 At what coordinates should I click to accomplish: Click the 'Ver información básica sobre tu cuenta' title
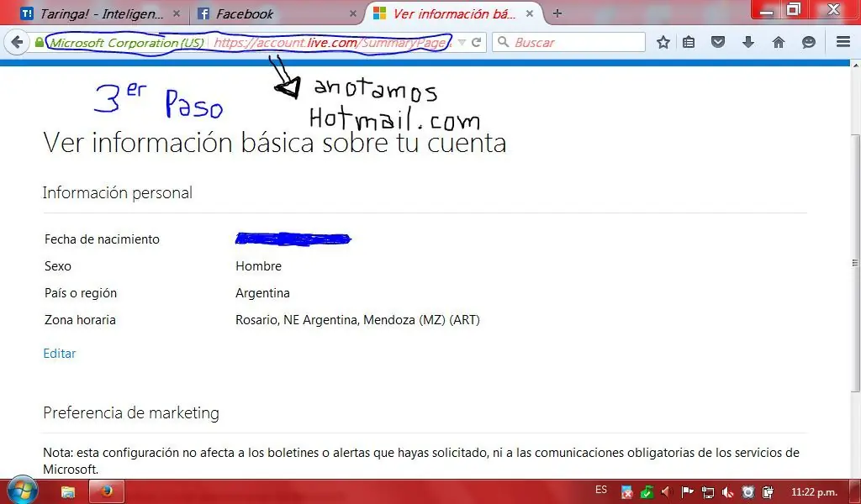[275, 143]
